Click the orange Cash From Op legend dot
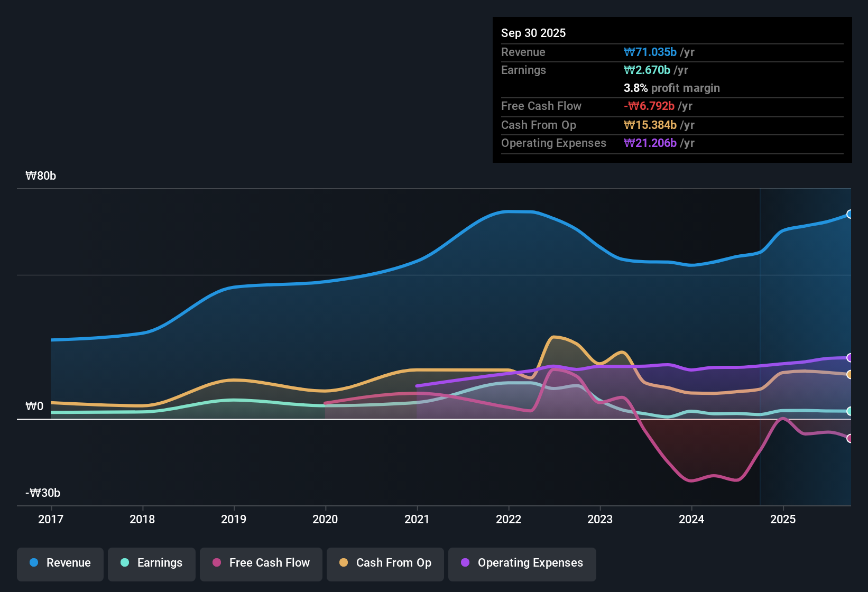 click(343, 563)
